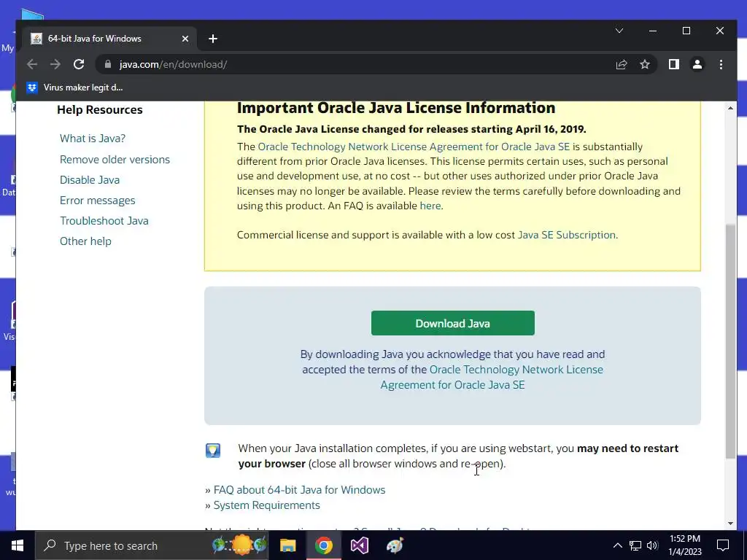Click the lightbulb tip icon
Image resolution: width=747 pixels, height=560 pixels.
click(213, 450)
